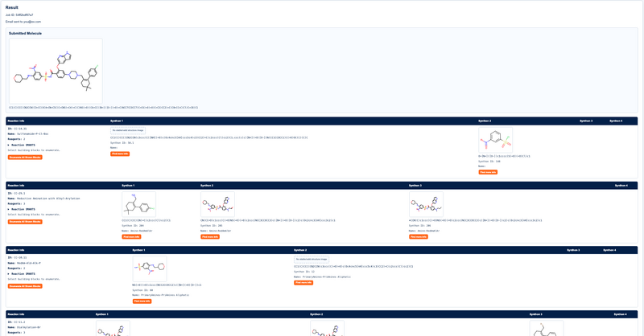Select SMILES string of Synthon ID 204

[147, 220]
